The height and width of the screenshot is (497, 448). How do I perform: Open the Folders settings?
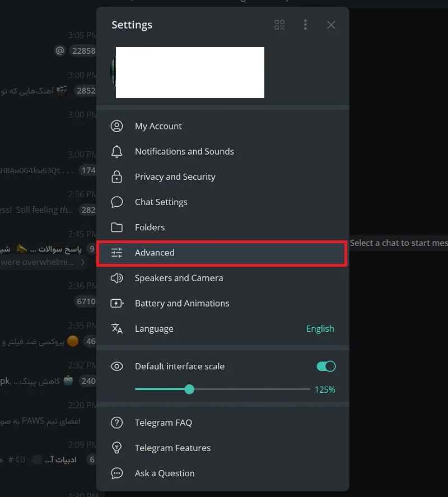[223, 227]
